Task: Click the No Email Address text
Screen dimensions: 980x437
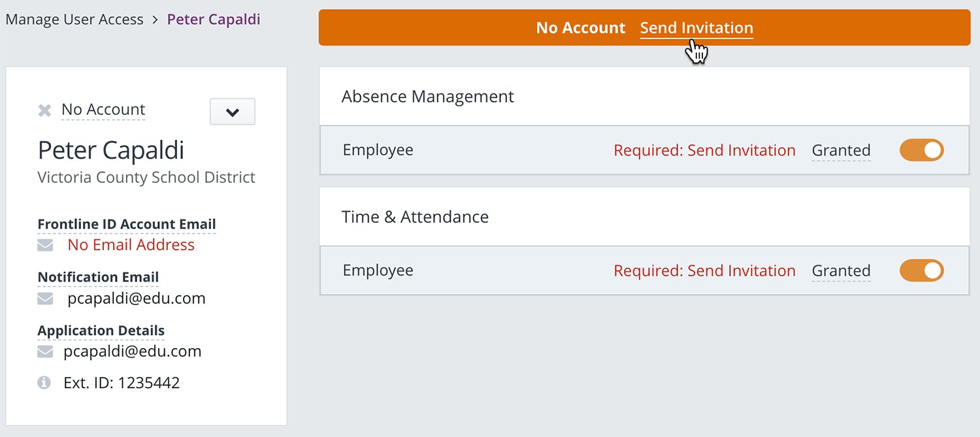Action: click(131, 245)
